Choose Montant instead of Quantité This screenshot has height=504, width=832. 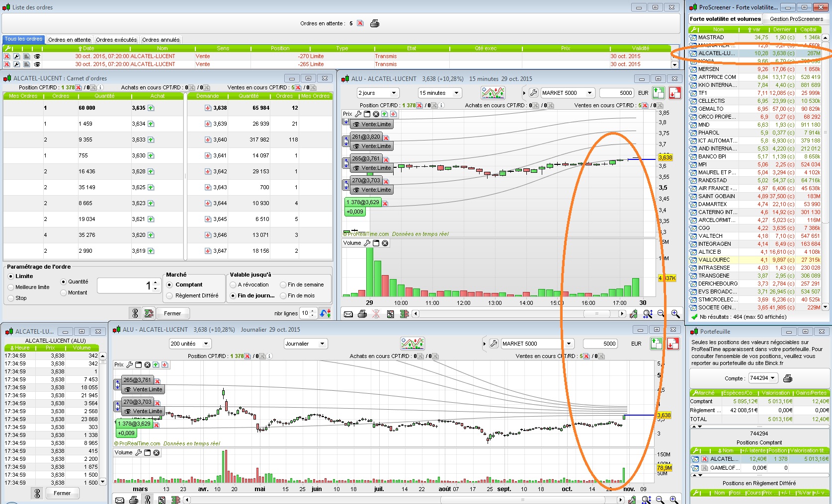63,292
